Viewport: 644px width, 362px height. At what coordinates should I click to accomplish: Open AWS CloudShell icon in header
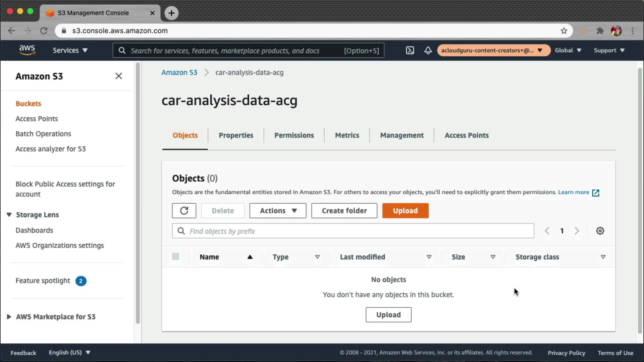coord(410,50)
